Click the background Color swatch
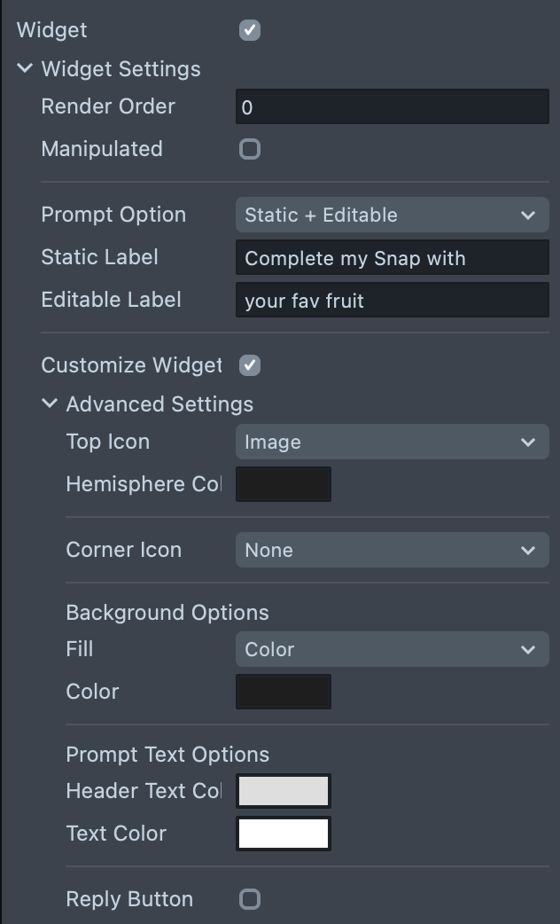Image resolution: width=560 pixels, height=924 pixels. coord(284,692)
